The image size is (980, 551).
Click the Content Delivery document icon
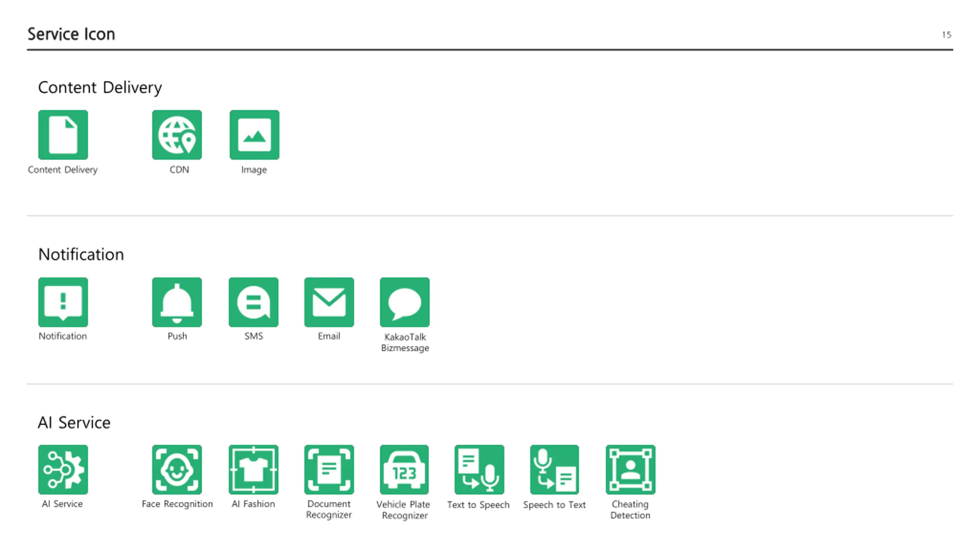(x=63, y=135)
